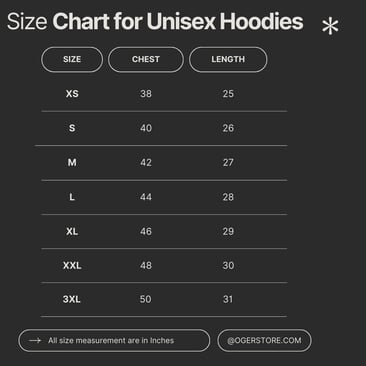
Task: Select the 3XL size row label
Action: click(72, 299)
